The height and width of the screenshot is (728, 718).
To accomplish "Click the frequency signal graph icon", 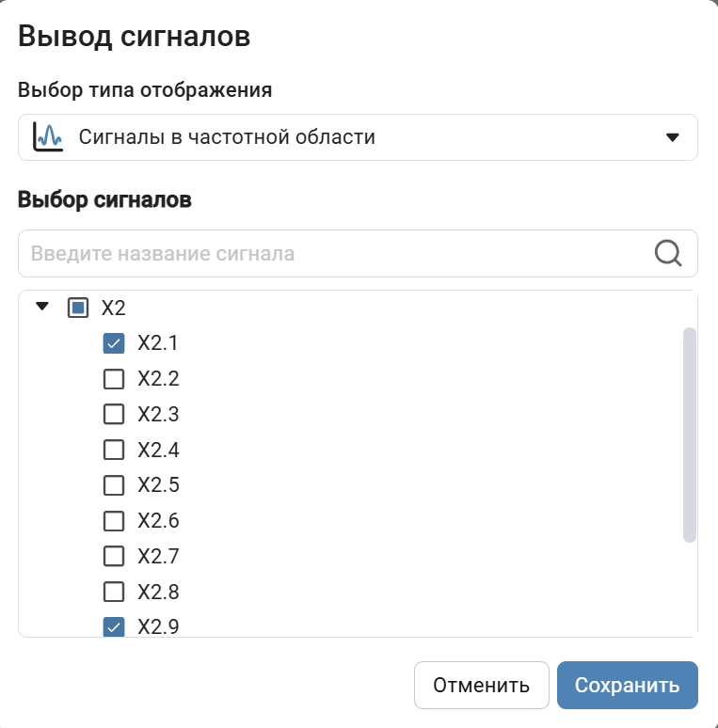I will pos(47,137).
